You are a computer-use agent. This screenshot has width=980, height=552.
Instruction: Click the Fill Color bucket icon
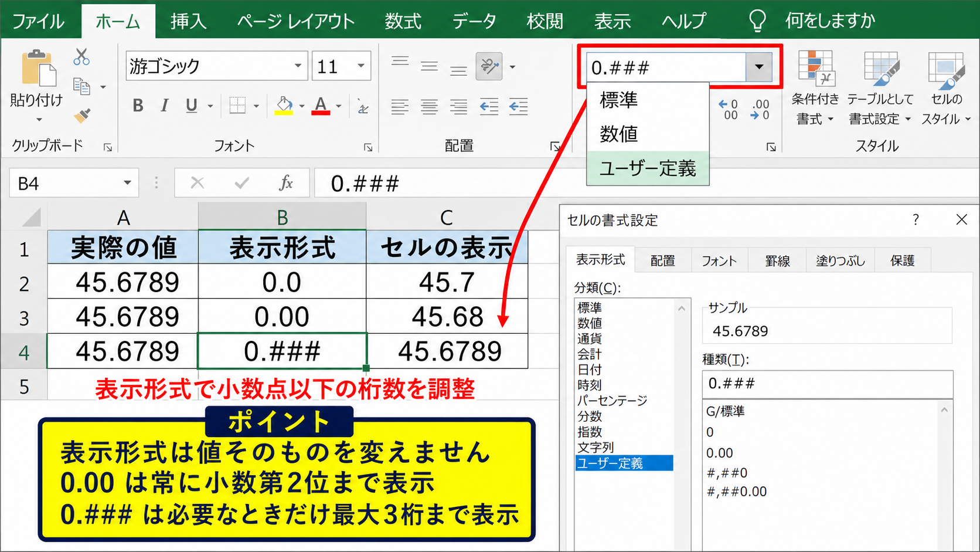tap(284, 106)
